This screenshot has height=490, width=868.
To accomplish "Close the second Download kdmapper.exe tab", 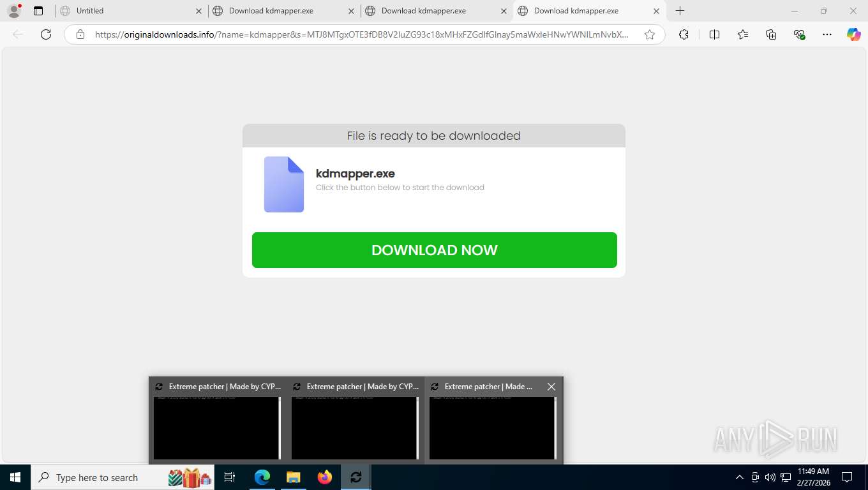I will pyautogui.click(x=504, y=11).
